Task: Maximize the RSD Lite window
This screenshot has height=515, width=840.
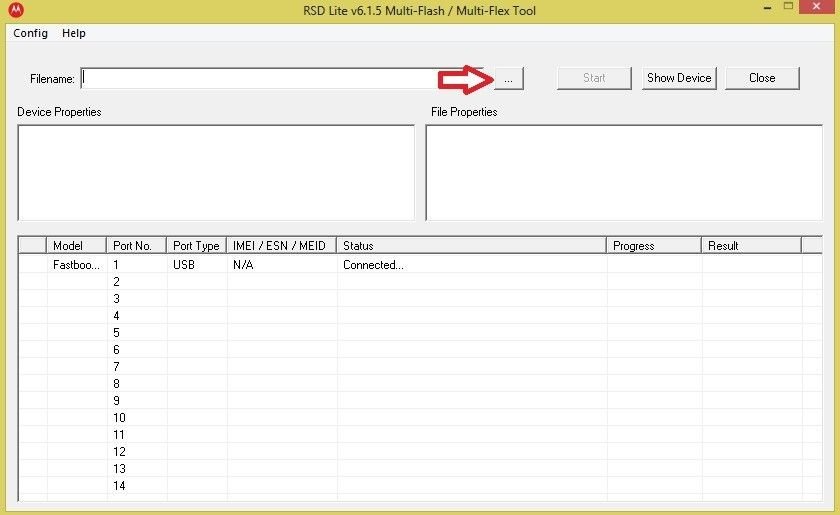Action: (x=788, y=6)
